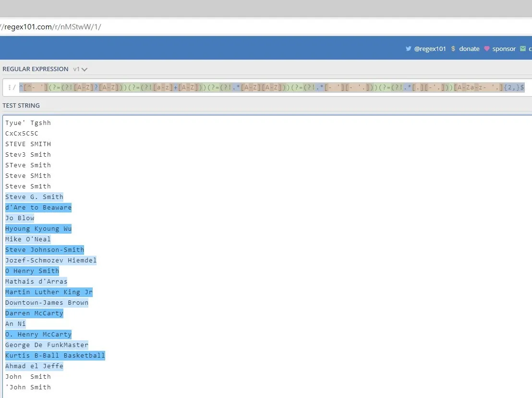Click the line "Stev3 Smith"

[28, 154]
